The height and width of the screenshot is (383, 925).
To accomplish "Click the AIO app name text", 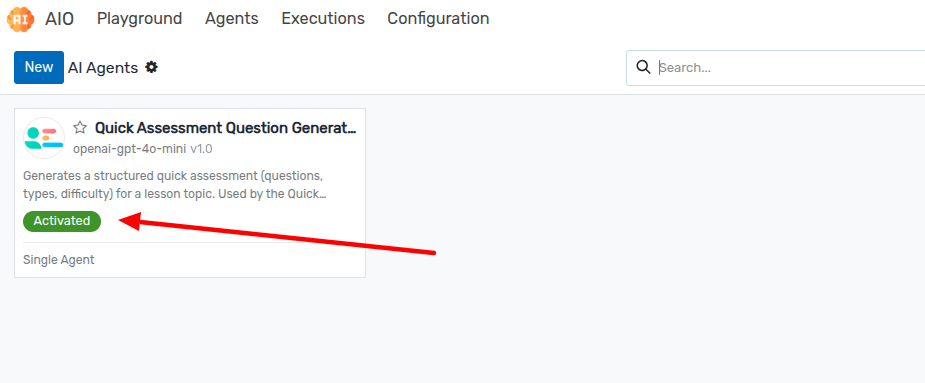I will [x=60, y=19].
